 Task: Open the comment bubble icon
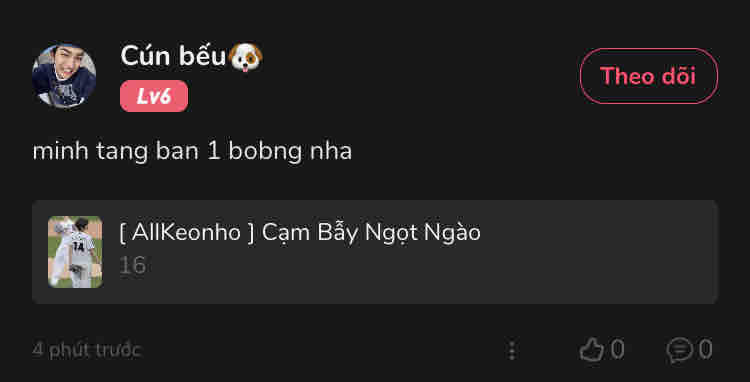pyautogui.click(x=679, y=350)
